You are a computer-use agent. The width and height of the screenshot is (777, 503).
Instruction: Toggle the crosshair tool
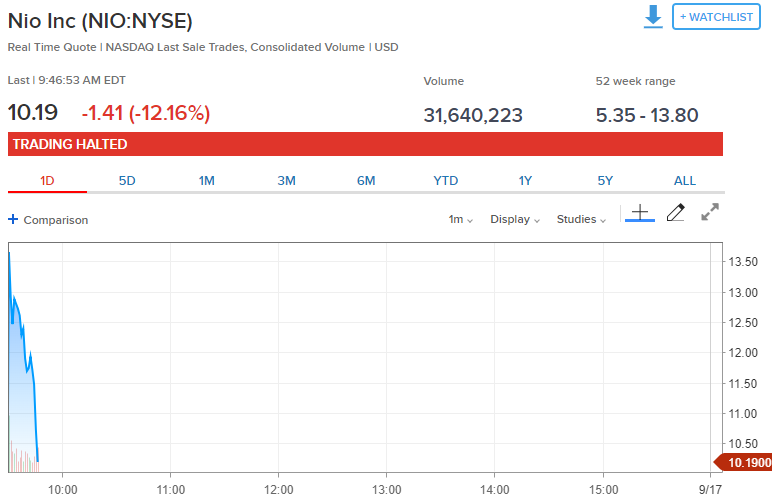[x=640, y=213]
